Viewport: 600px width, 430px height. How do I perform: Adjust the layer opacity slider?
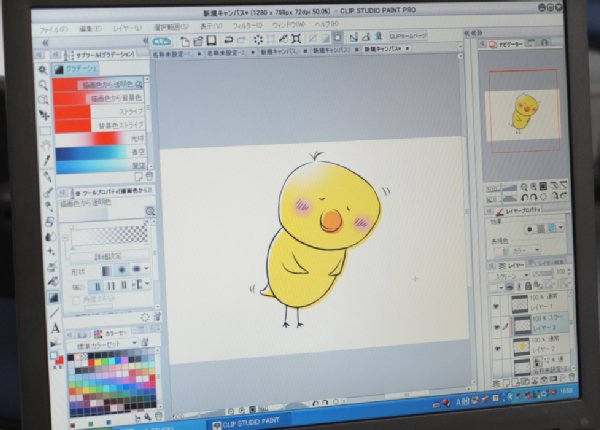543,273
